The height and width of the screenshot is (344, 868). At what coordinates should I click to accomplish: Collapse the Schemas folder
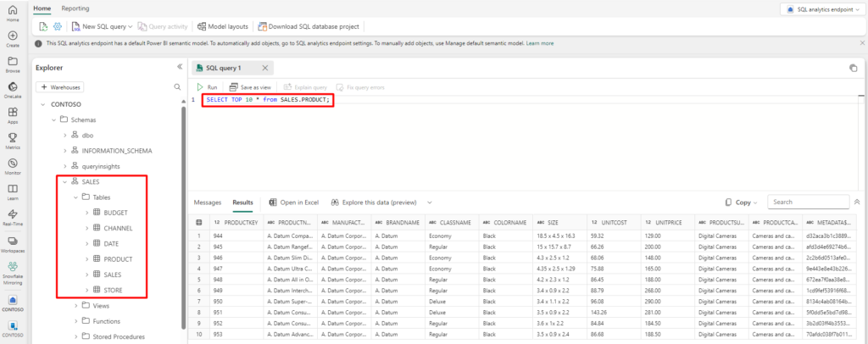pyautogui.click(x=53, y=119)
